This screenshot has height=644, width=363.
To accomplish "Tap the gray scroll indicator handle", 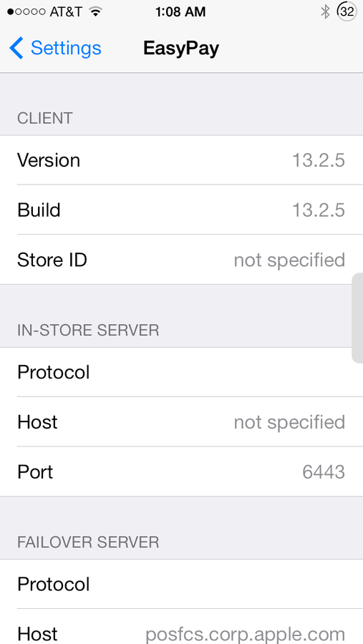I will [358, 318].
